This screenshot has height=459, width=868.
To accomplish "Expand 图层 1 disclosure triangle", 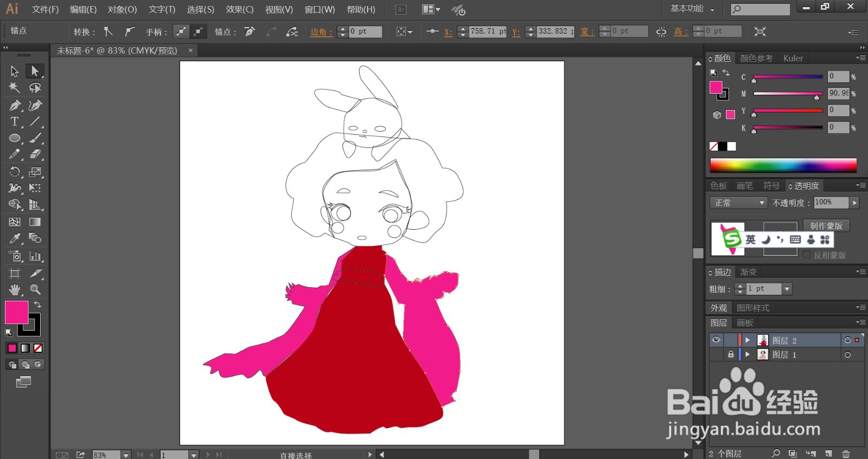I will [747, 354].
